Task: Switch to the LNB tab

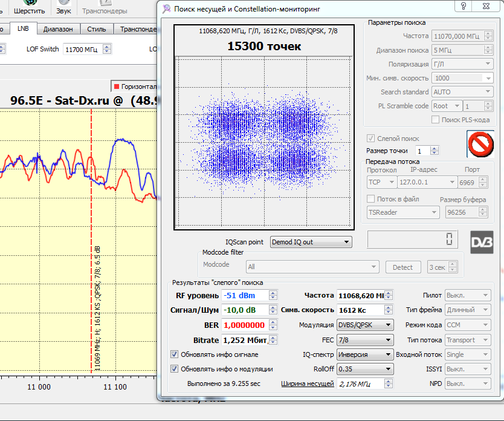Action: click(x=23, y=28)
